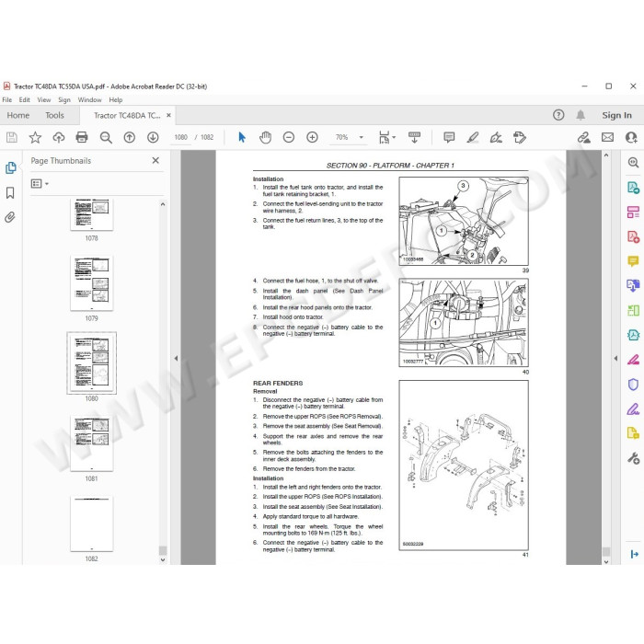Click the Save file icon
This screenshot has width=644, height=644.
point(12,137)
